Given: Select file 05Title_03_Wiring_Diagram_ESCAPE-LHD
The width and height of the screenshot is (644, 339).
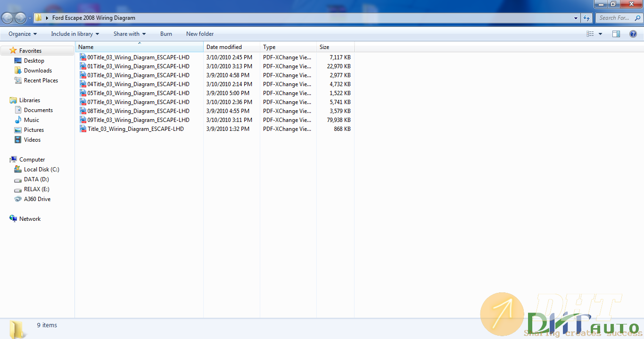Looking at the screenshot, I should [x=138, y=93].
